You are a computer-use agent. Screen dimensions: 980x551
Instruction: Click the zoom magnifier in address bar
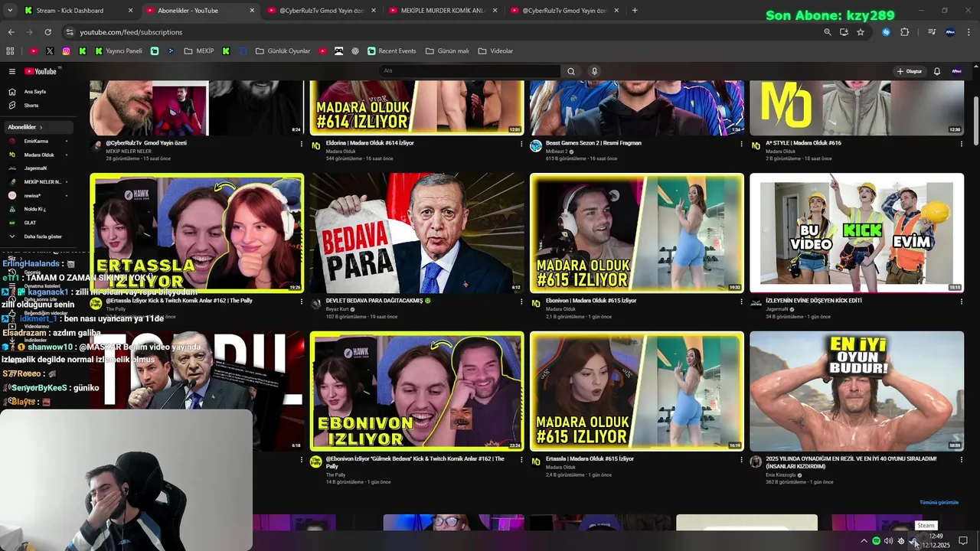[x=827, y=32]
